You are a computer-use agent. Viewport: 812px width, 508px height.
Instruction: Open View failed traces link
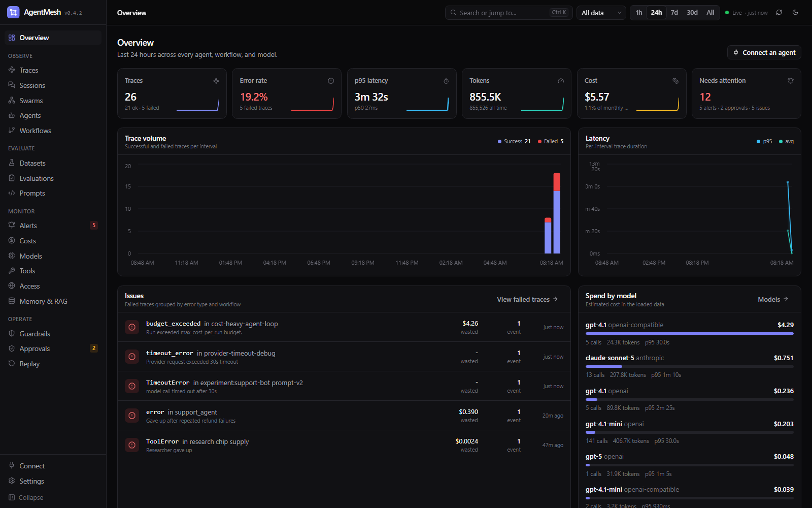[x=527, y=300]
